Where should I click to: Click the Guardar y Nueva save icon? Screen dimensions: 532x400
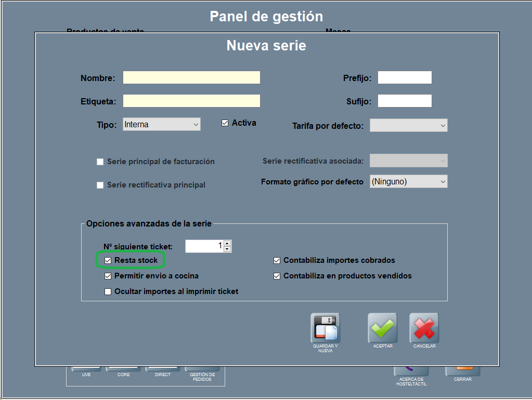(x=325, y=328)
